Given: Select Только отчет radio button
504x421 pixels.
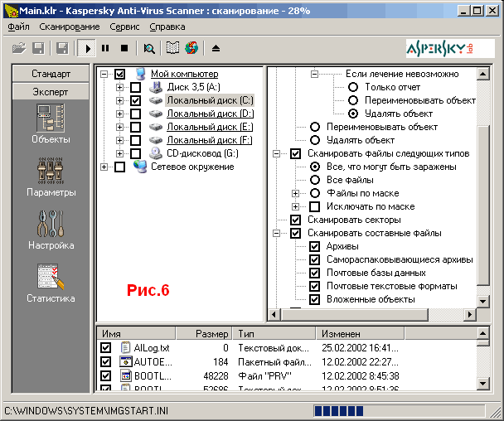Looking at the screenshot, I should [x=353, y=87].
